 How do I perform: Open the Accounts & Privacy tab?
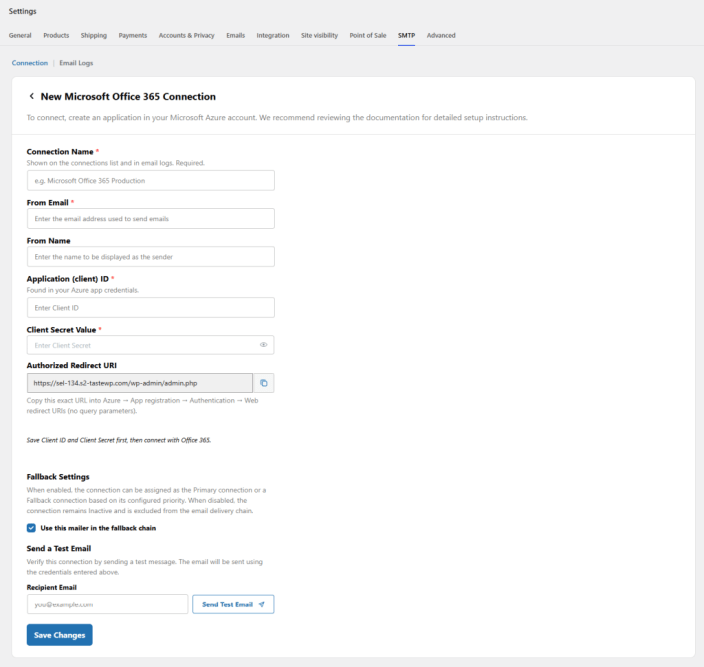pyautogui.click(x=186, y=35)
